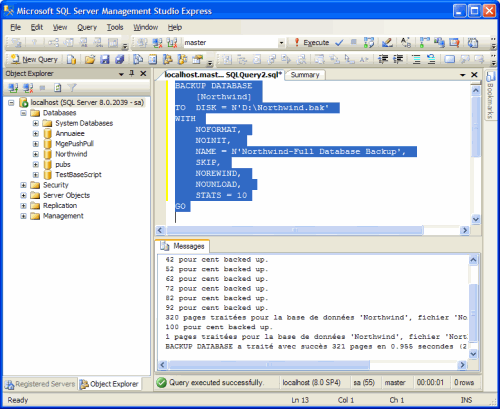This screenshot has height=409, width=500.
Task: Click Design Query in Editor icon
Action: 387,43
